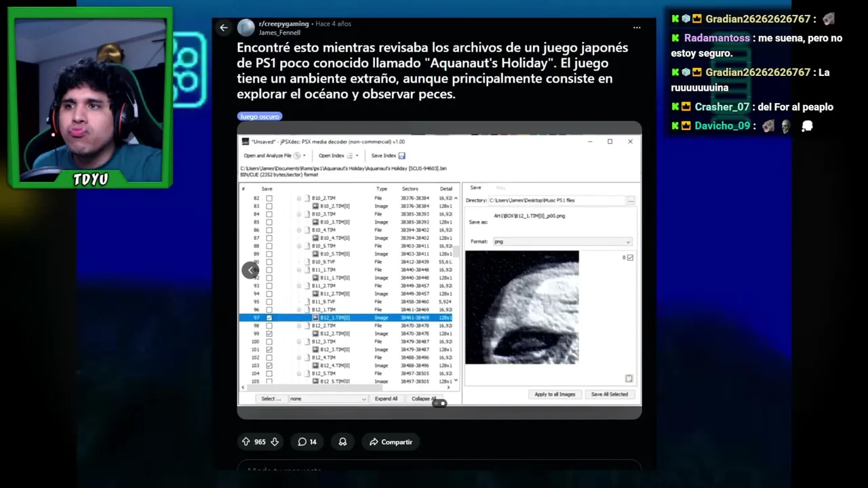Give an award to the post

[342, 442]
